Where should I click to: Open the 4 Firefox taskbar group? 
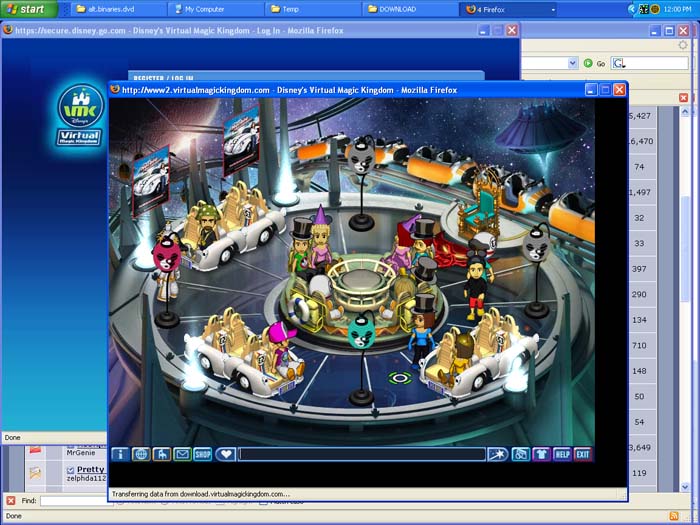click(509, 9)
